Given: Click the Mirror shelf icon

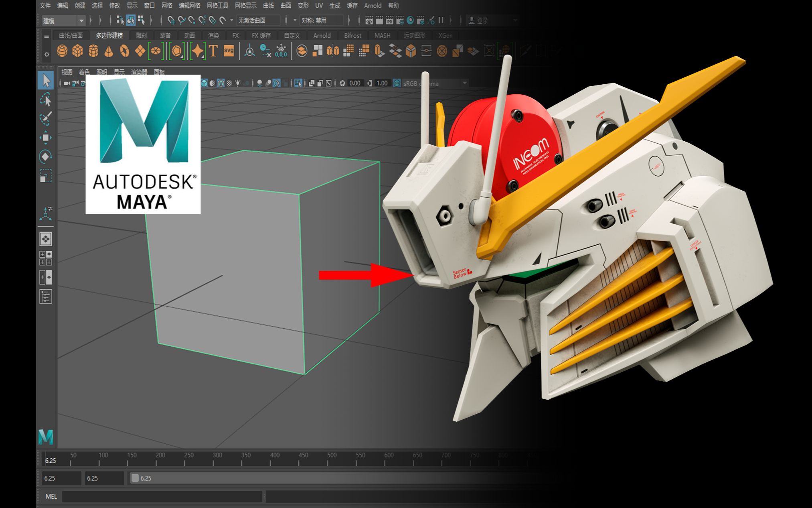Looking at the screenshot, I should (333, 51).
